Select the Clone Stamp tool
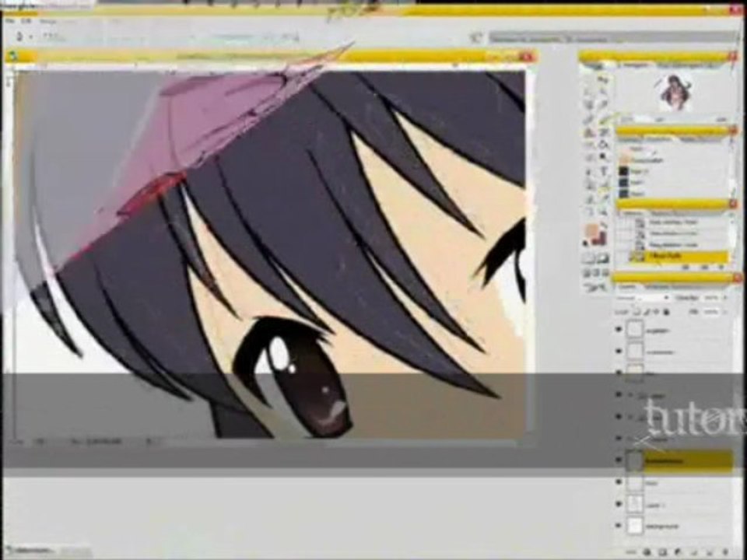 click(590, 132)
